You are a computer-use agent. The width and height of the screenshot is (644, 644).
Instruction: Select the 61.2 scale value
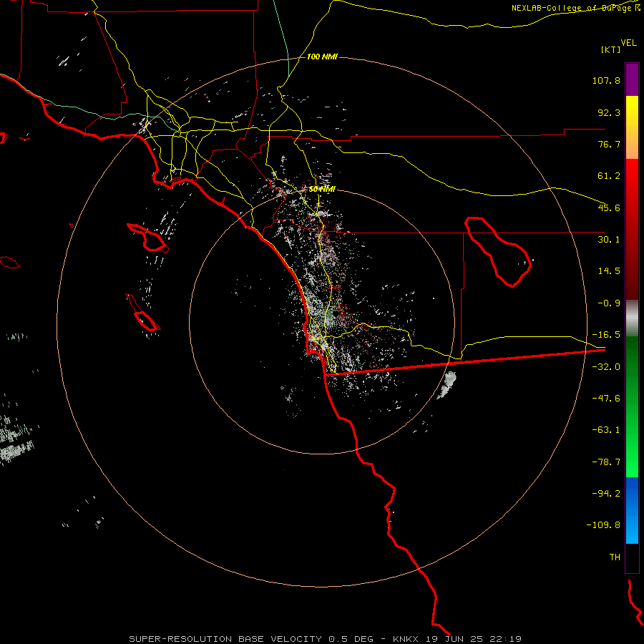[609, 176]
